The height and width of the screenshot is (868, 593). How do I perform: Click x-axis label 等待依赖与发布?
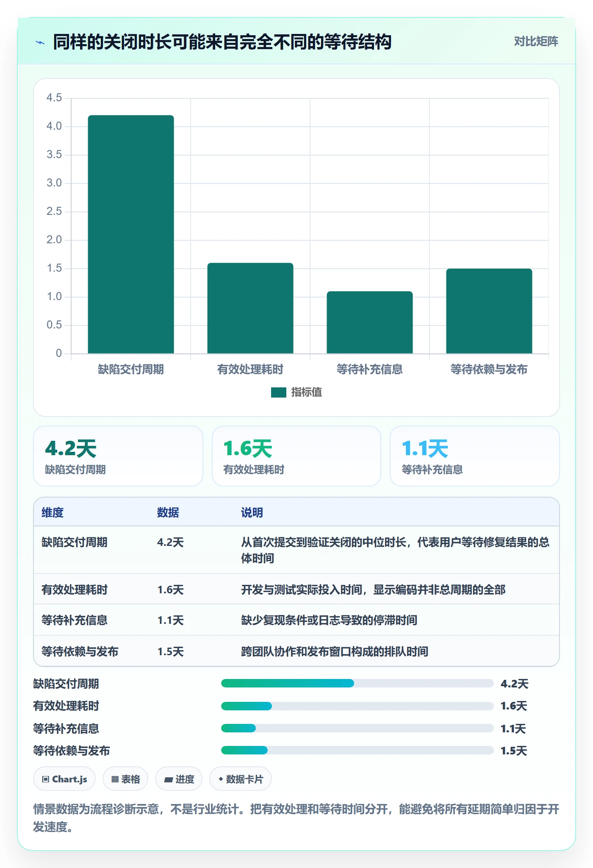(x=489, y=370)
